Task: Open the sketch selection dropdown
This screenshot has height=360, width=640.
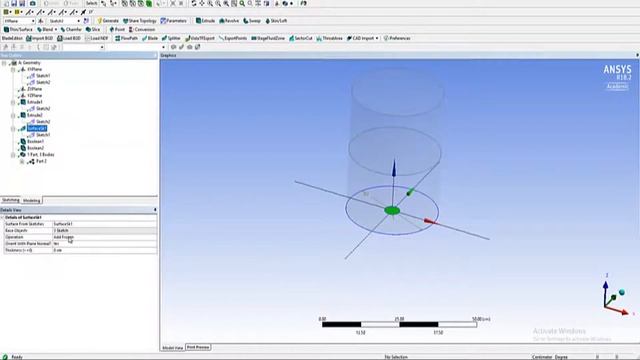Action: tap(78, 21)
